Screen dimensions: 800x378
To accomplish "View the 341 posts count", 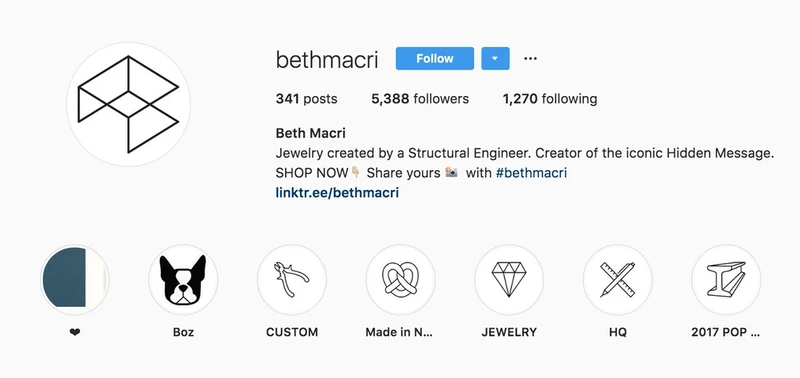I will click(306, 98).
